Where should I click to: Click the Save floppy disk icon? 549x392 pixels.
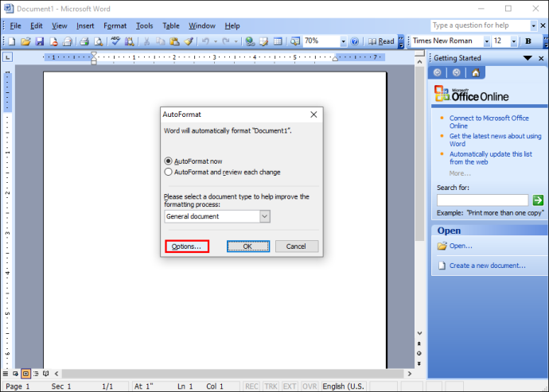click(x=39, y=41)
